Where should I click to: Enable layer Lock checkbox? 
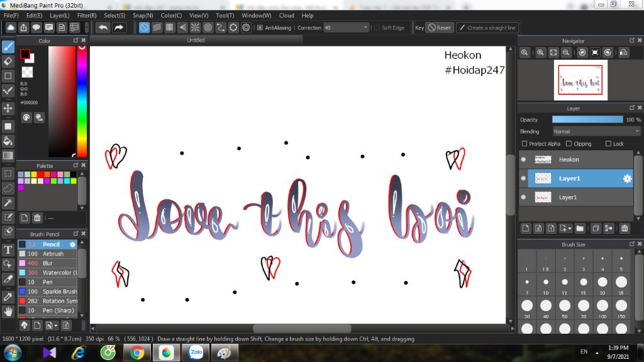coord(608,144)
